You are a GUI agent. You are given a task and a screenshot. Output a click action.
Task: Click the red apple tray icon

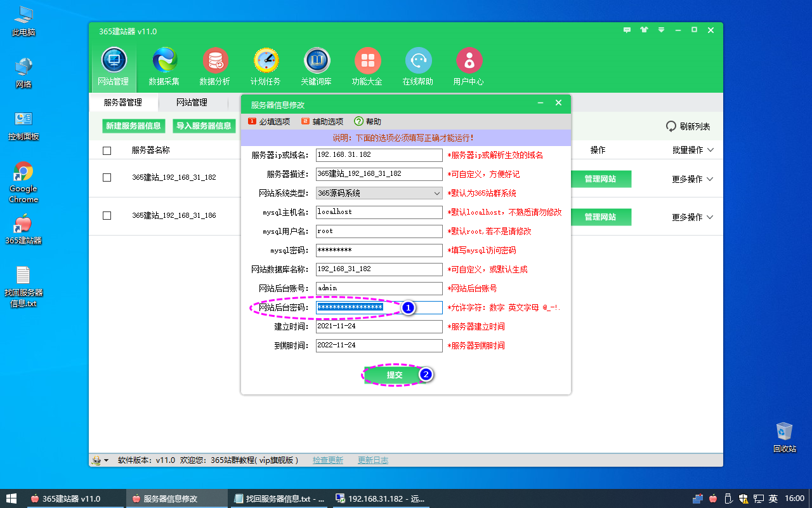[x=714, y=498]
